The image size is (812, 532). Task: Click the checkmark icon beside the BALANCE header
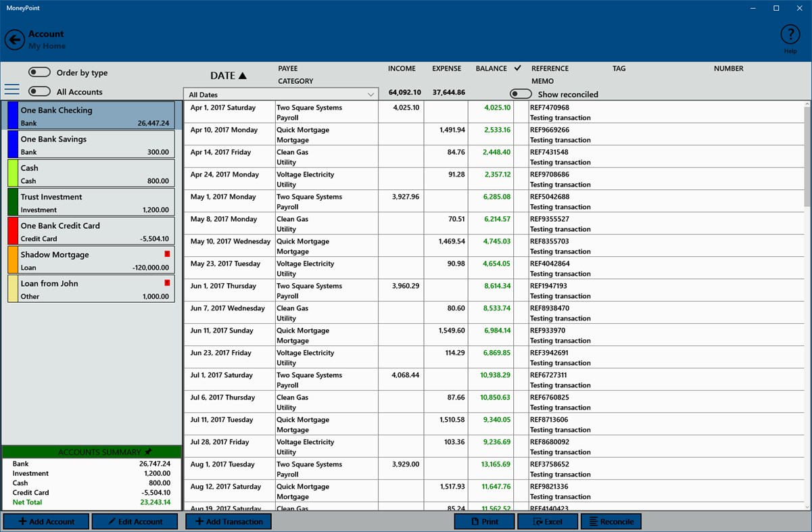point(517,68)
